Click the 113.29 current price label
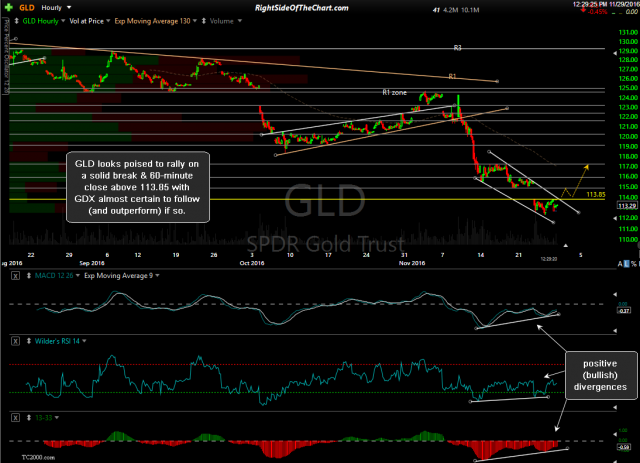 tap(627, 206)
